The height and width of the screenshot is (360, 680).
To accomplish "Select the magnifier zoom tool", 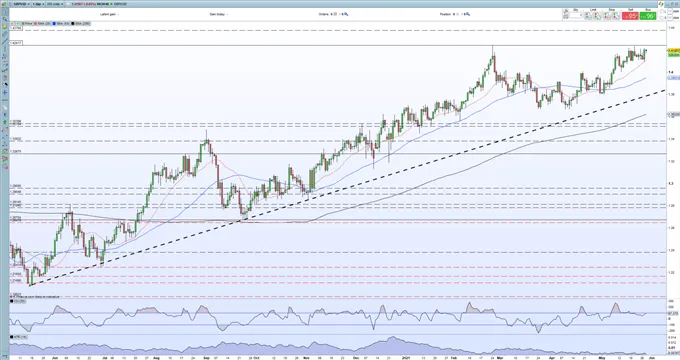I will click(5, 19).
